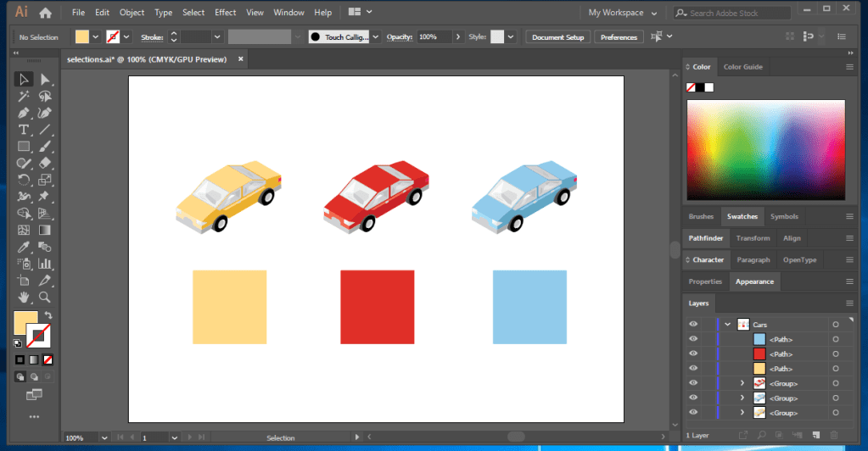Click the Hand tool
Screen dimensions: 868x451
[24, 298]
